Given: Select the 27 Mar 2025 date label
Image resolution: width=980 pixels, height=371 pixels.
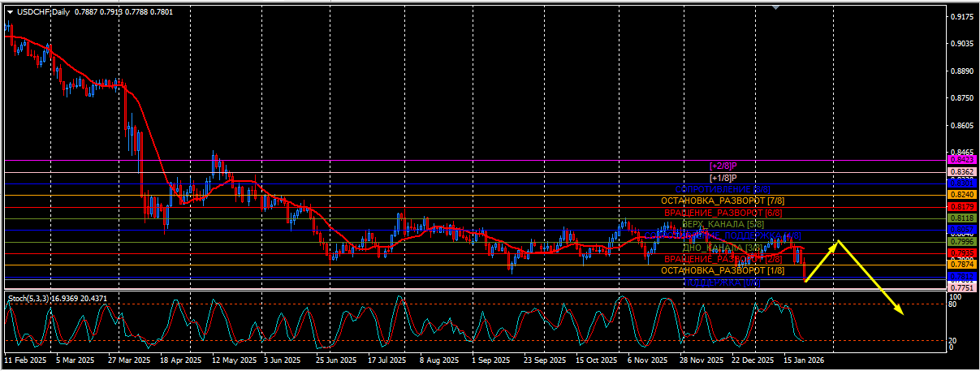Looking at the screenshot, I should tap(128, 359).
